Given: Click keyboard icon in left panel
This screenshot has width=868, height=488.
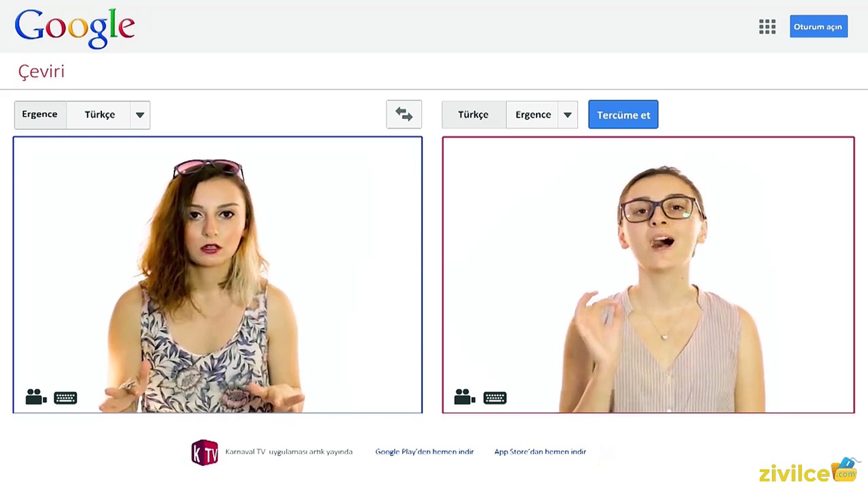Looking at the screenshot, I should tap(66, 398).
